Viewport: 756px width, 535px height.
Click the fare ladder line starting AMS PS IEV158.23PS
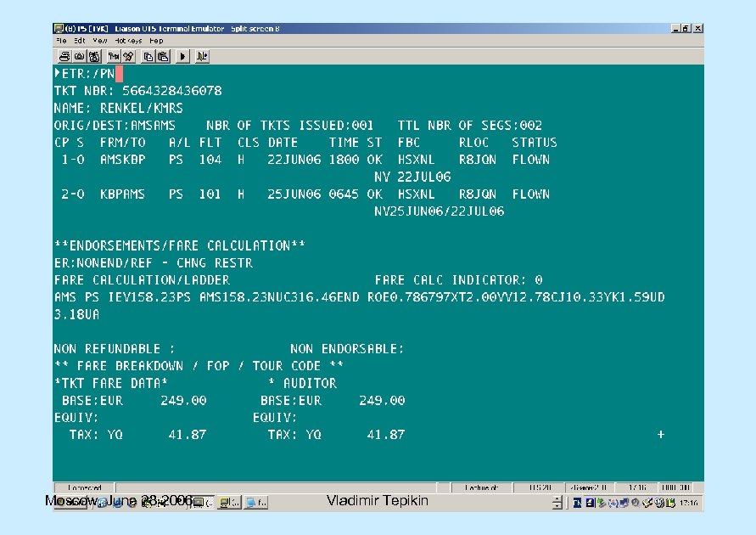coord(360,297)
